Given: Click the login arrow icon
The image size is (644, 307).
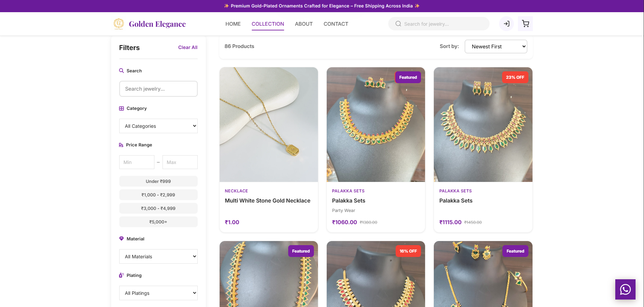Looking at the screenshot, I should (506, 24).
